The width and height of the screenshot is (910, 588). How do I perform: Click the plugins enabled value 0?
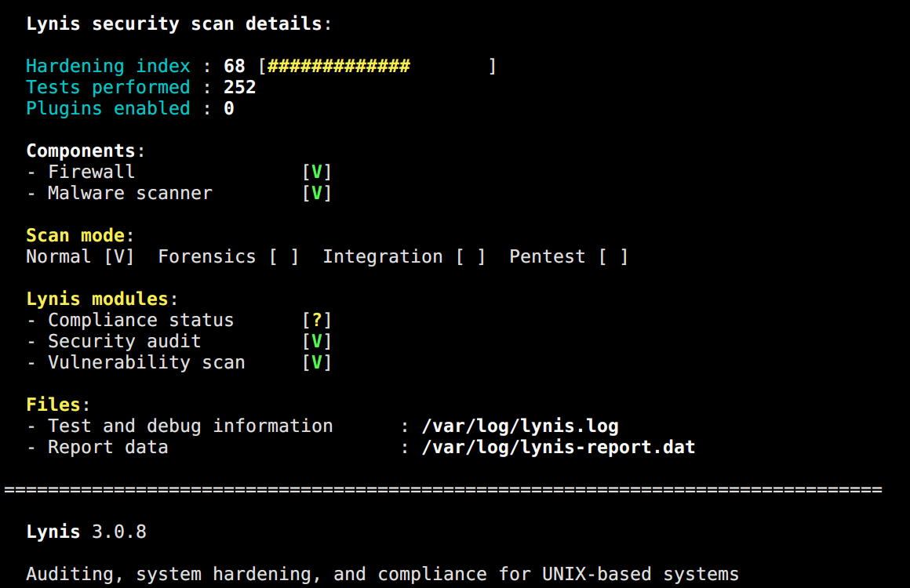(229, 108)
